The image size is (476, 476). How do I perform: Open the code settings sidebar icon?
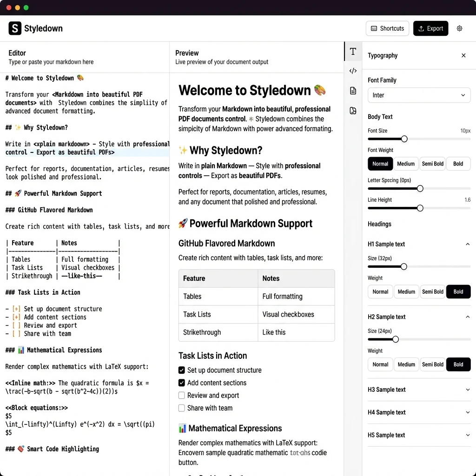click(x=353, y=71)
